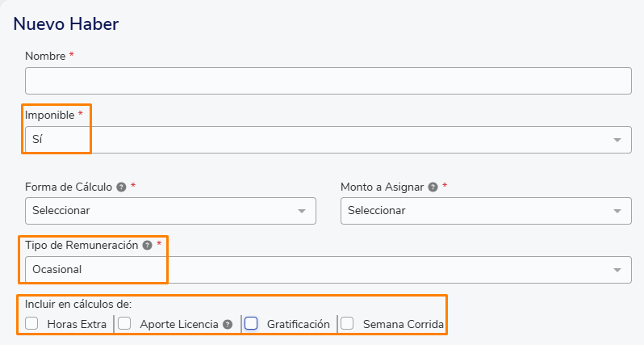The width and height of the screenshot is (644, 345).
Task: Click the Gratificación label text
Action: coord(298,325)
